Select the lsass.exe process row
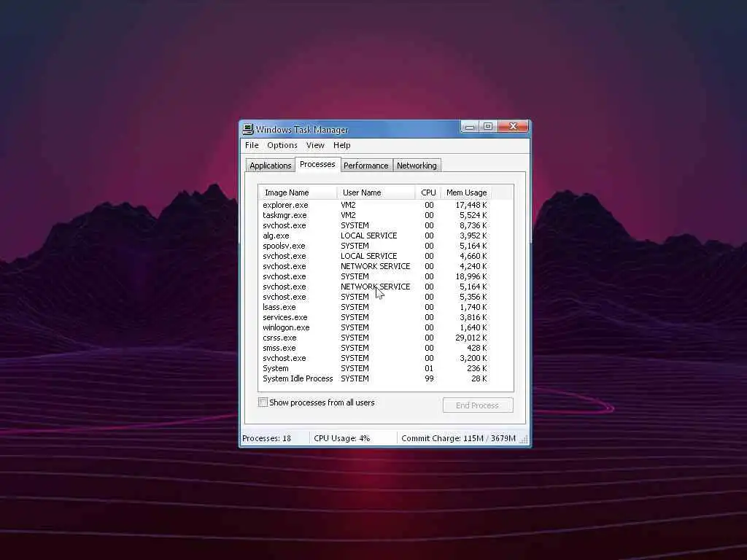Screen dimensions: 747x560 click(x=375, y=307)
